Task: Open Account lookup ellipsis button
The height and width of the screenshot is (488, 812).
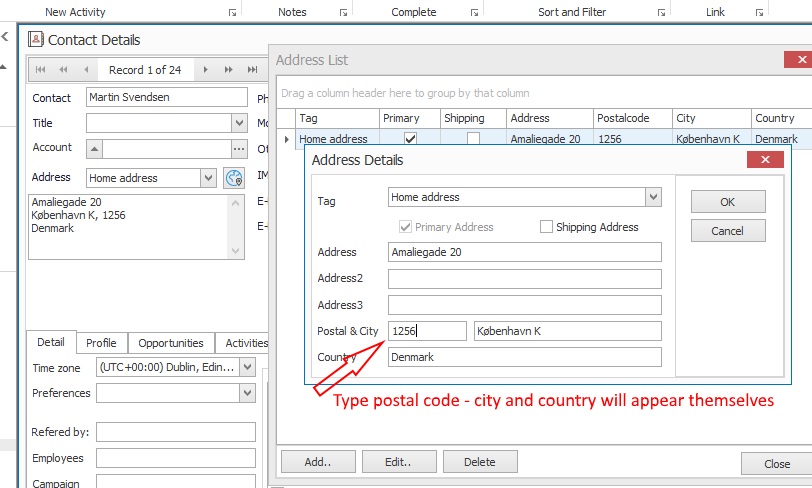Action: pos(239,149)
